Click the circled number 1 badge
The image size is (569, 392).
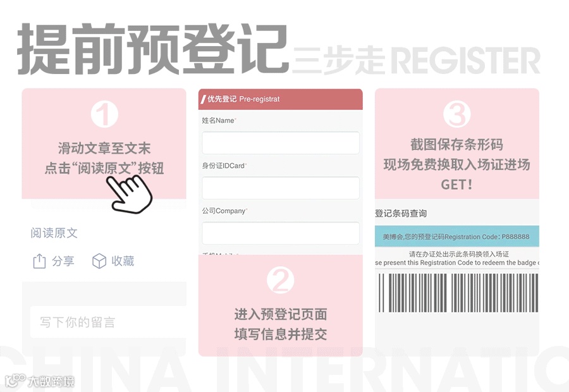104,114
